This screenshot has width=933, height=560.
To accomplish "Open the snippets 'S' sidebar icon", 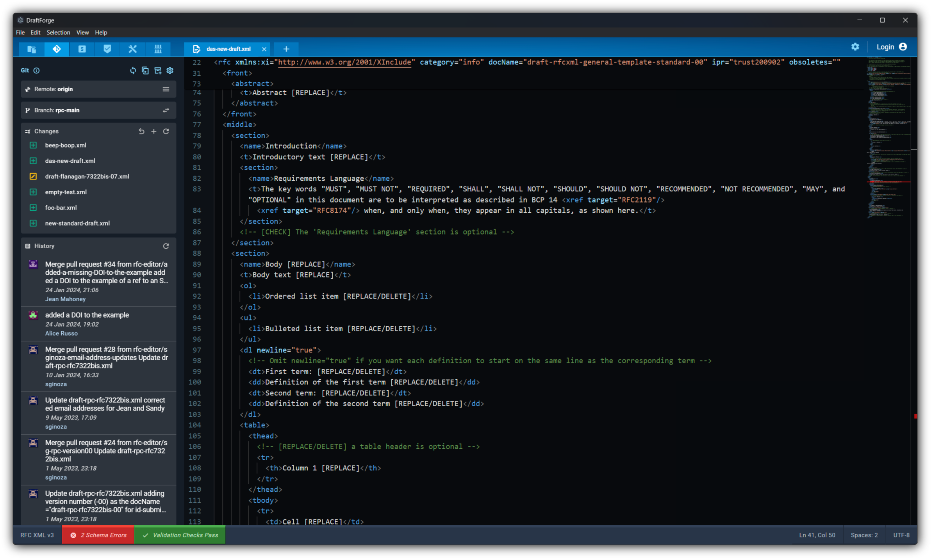I will 82,49.
